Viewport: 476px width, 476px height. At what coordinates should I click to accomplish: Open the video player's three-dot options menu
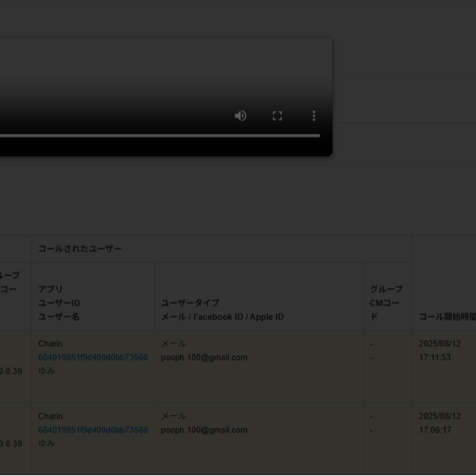313,115
